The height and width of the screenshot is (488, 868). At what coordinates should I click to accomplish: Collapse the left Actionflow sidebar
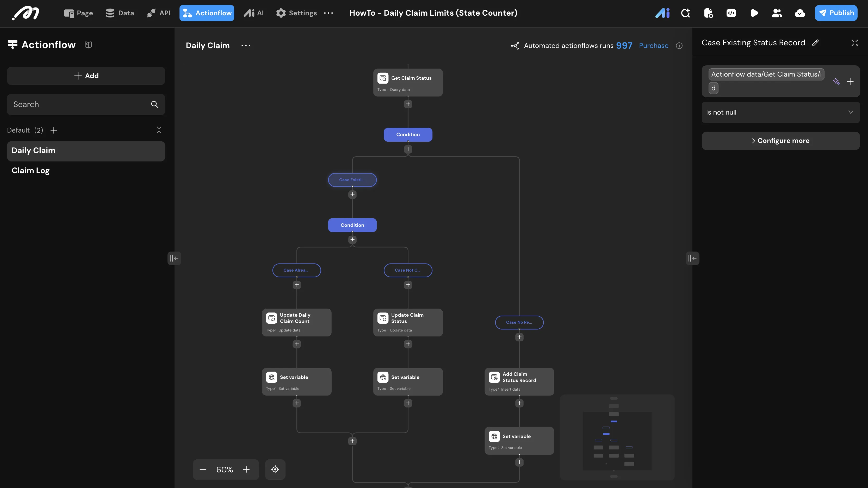pos(174,258)
